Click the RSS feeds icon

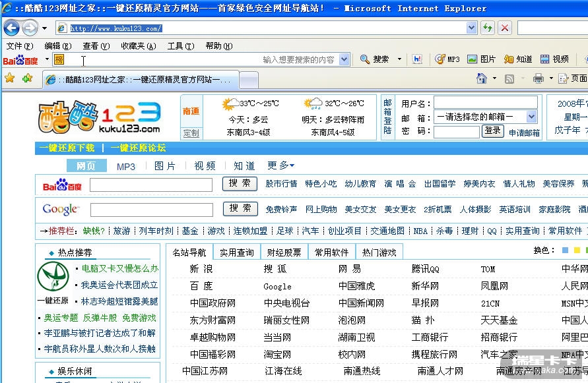click(x=509, y=78)
